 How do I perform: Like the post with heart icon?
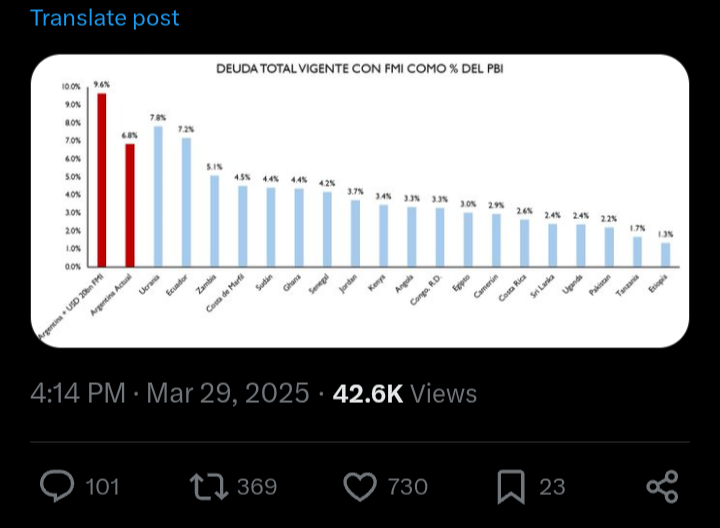click(360, 487)
